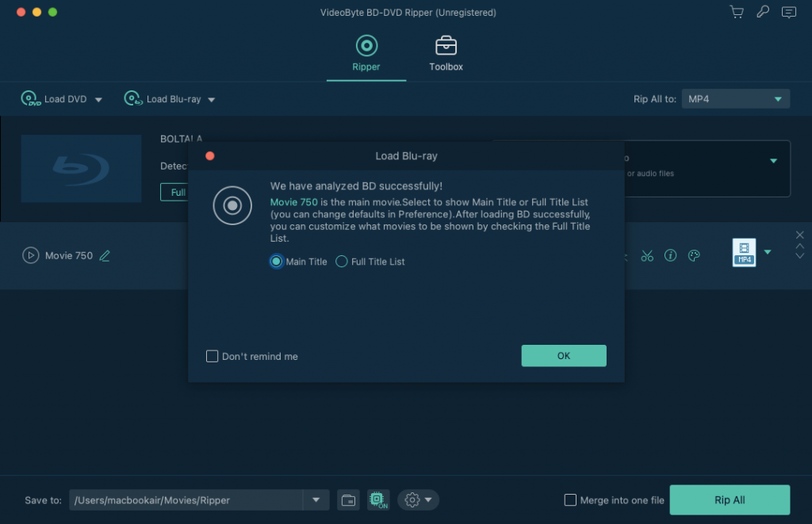
Task: Toggle the hardware acceleration chip icon
Action: (378, 500)
